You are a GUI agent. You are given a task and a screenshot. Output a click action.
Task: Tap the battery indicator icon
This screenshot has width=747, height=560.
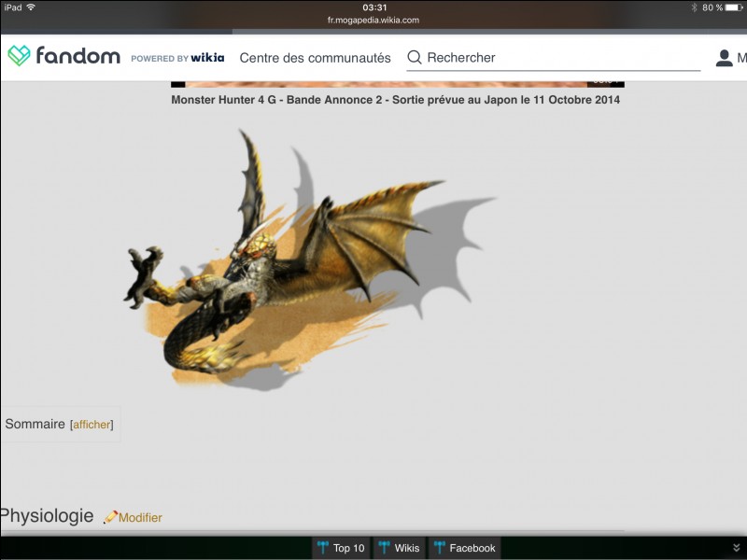pyautogui.click(x=734, y=7)
